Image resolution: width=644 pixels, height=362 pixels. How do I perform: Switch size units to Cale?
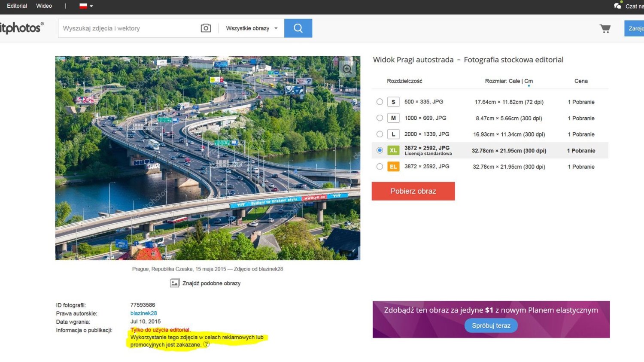tap(514, 81)
